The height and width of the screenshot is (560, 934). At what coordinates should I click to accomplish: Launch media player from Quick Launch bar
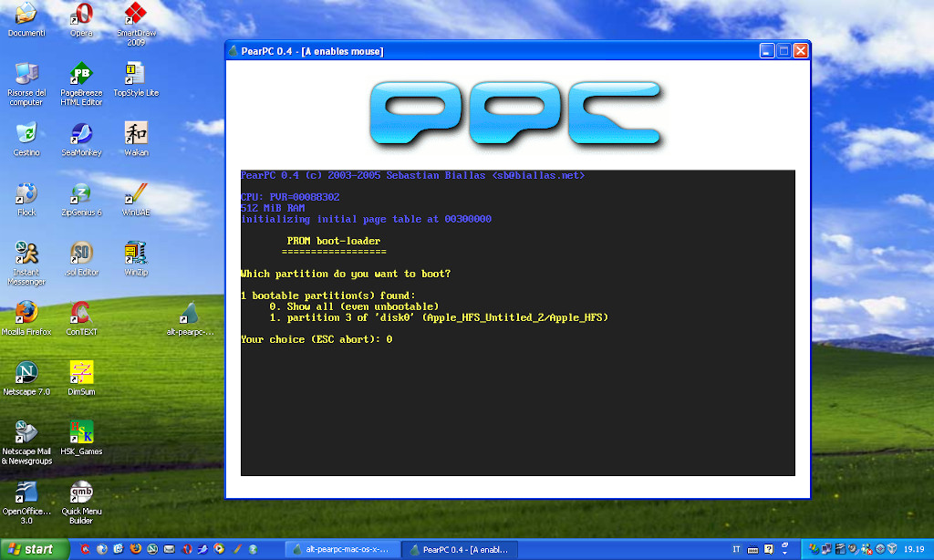click(219, 549)
